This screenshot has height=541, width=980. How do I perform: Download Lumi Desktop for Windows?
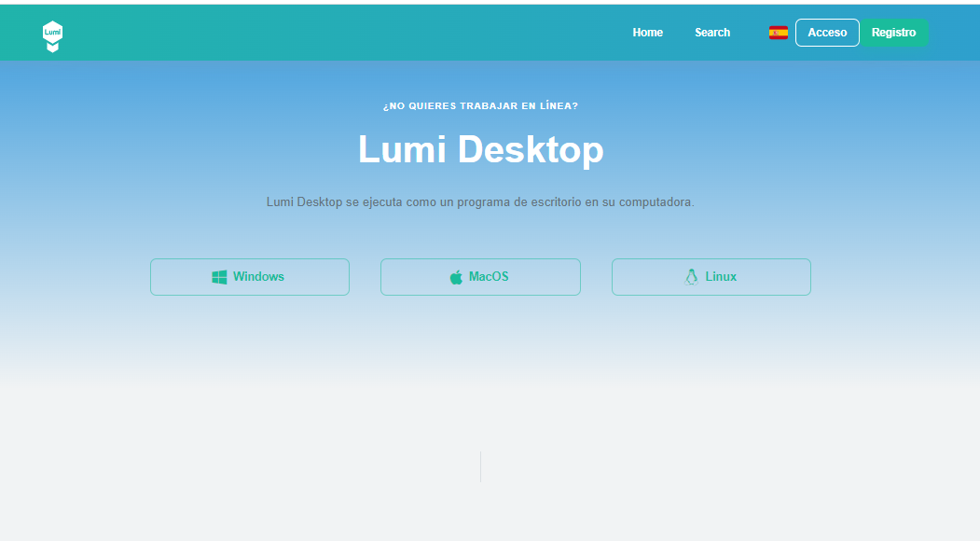tap(249, 277)
